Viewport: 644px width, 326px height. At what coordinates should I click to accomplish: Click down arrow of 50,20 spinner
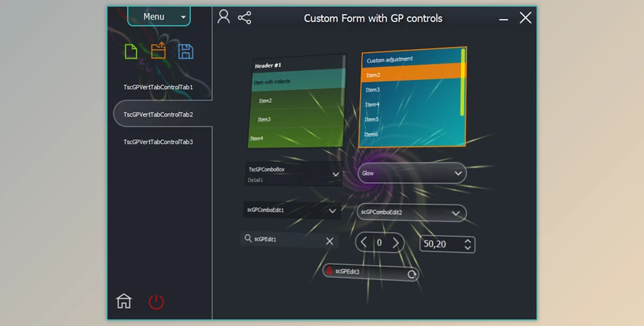pos(467,247)
